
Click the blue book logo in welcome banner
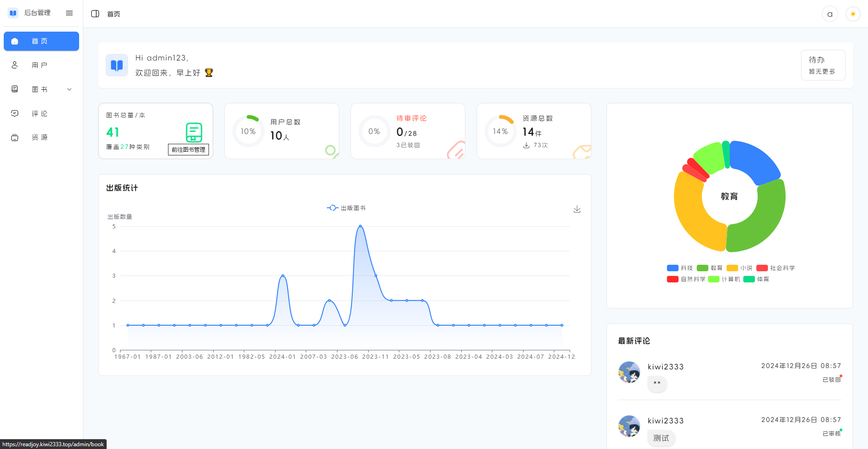[x=117, y=65]
